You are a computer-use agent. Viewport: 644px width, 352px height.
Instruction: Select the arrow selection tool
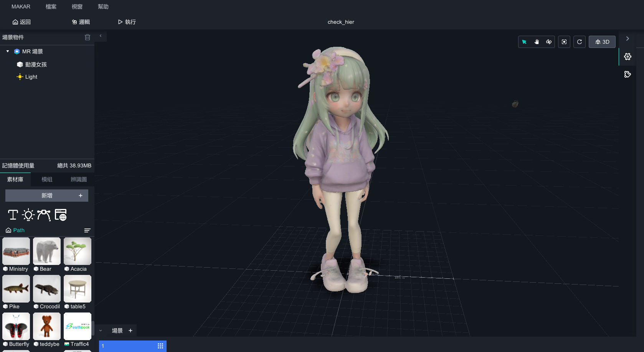524,42
